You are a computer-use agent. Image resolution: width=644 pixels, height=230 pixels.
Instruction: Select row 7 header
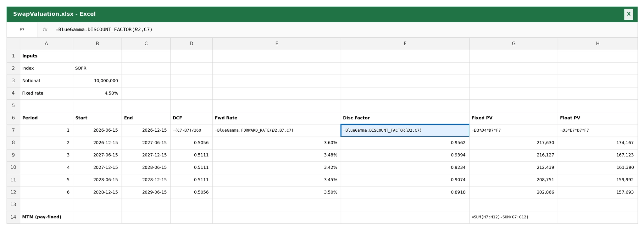point(13,130)
